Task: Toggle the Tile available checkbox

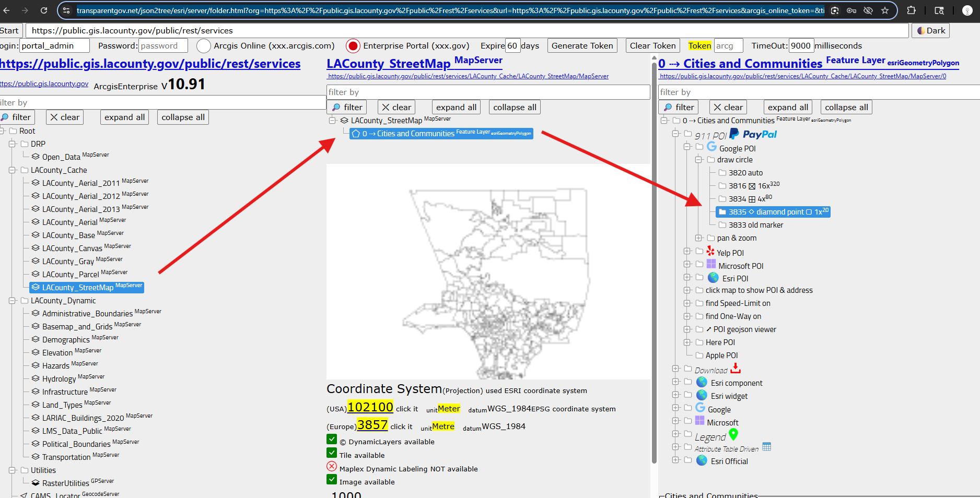Action: click(x=332, y=453)
